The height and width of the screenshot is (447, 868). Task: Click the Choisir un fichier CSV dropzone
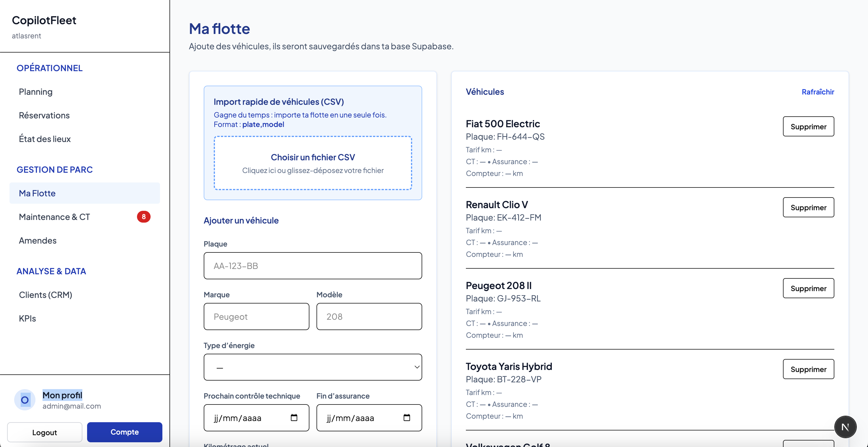pos(312,163)
